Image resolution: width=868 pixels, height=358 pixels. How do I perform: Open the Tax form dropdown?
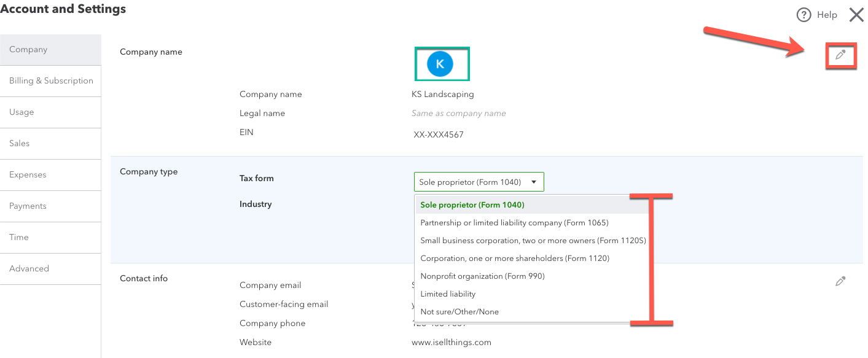479,182
